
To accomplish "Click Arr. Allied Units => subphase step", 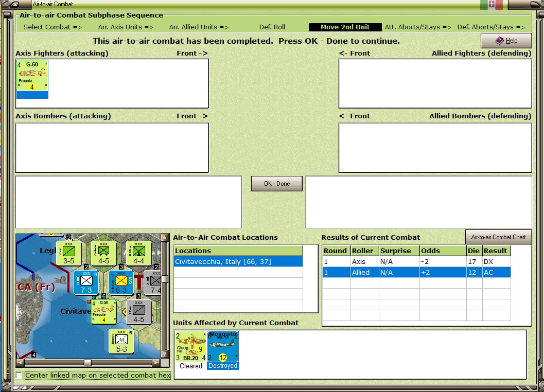I will 199,27.
